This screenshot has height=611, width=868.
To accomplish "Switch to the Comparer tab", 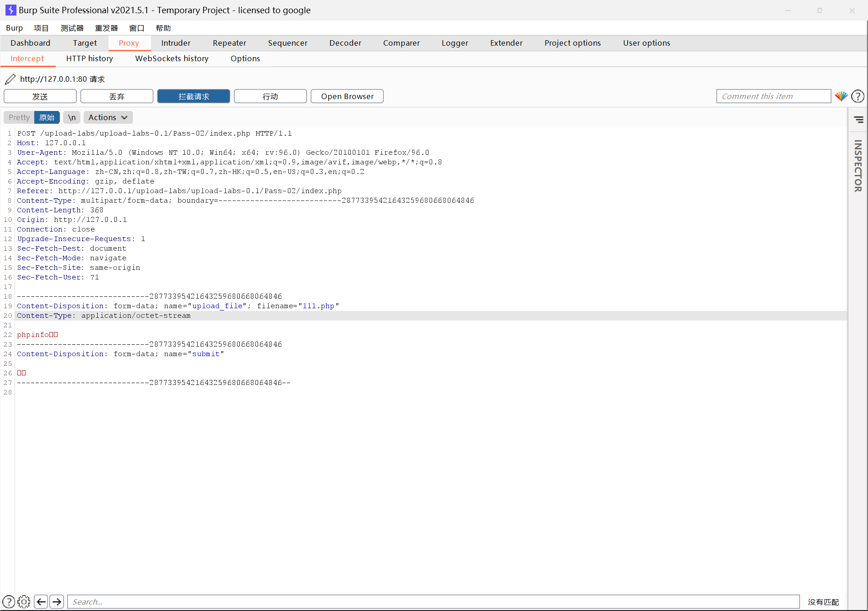I will [402, 43].
